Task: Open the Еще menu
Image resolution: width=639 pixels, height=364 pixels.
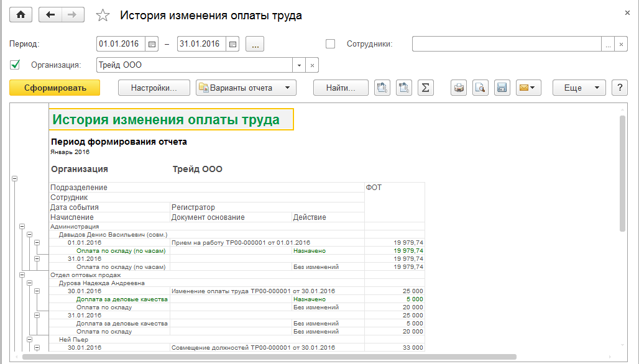Action: click(x=579, y=88)
